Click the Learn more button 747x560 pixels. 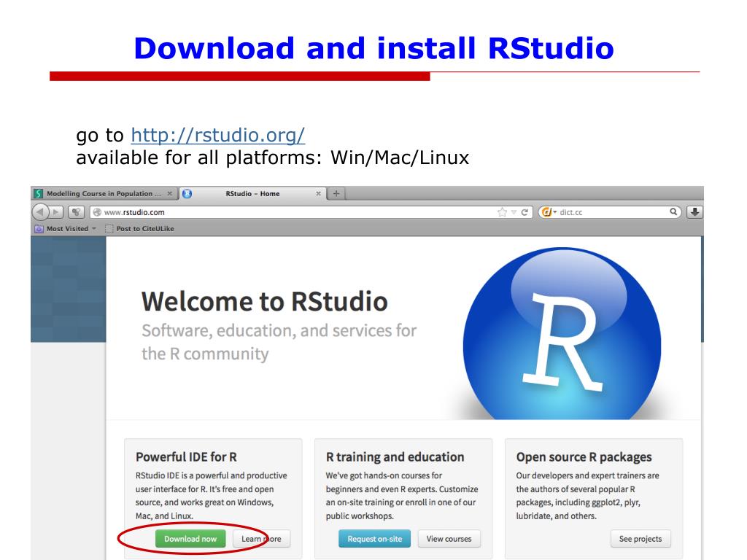[x=261, y=539]
